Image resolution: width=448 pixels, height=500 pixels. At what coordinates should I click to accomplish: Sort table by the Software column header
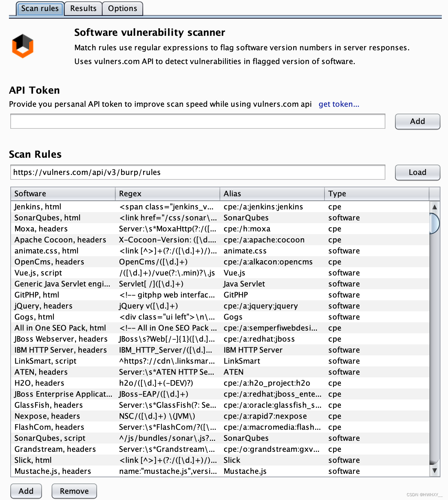click(63, 194)
